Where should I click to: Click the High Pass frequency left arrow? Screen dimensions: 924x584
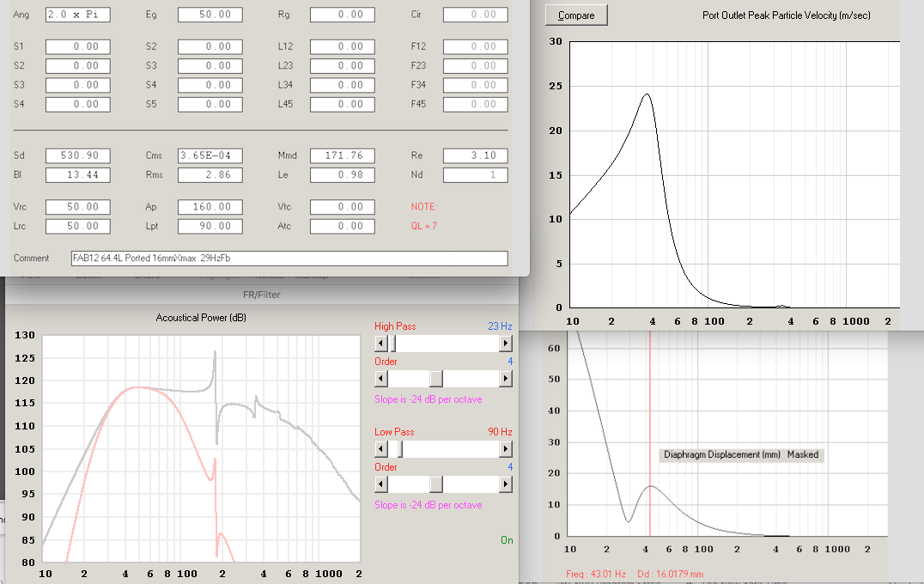(381, 343)
